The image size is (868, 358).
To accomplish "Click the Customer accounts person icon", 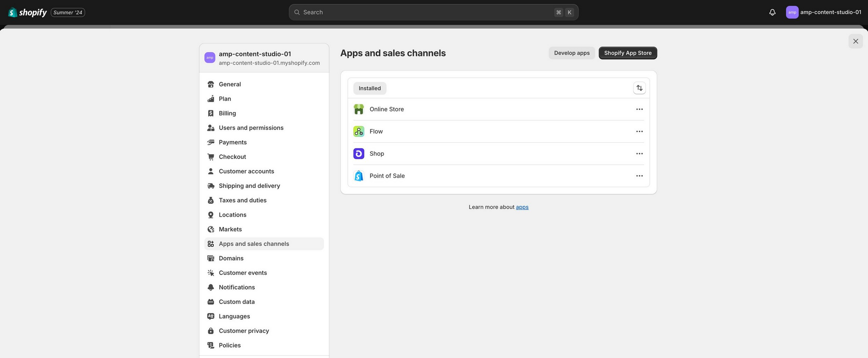I will (211, 171).
